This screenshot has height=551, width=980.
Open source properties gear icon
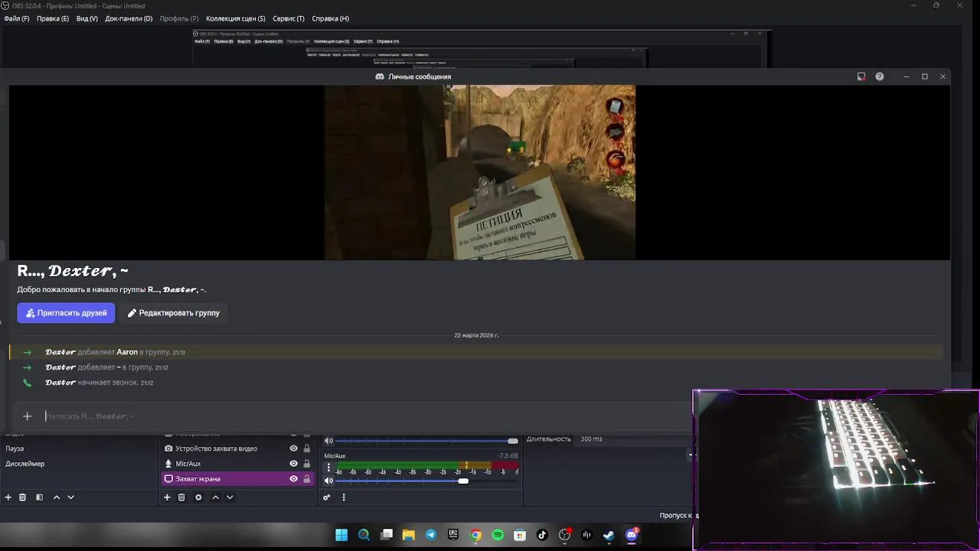(198, 497)
